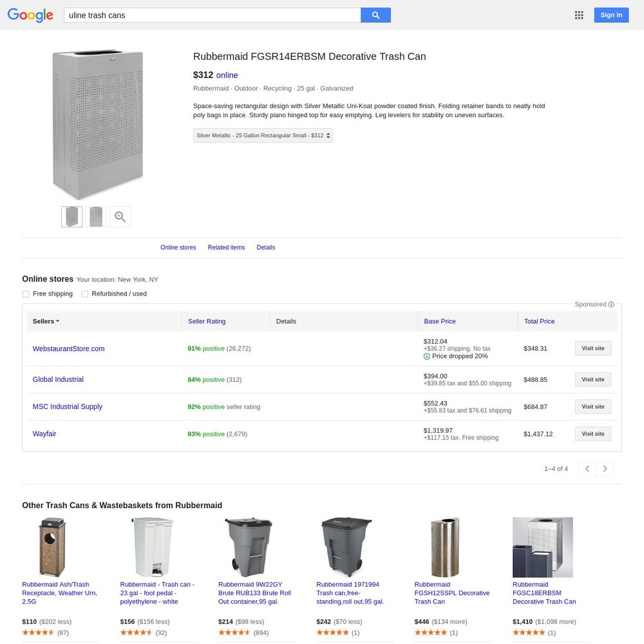Screen dimensions: 644x644
Task: Click star rating of Brute Roll Out container
Action: (x=234, y=632)
